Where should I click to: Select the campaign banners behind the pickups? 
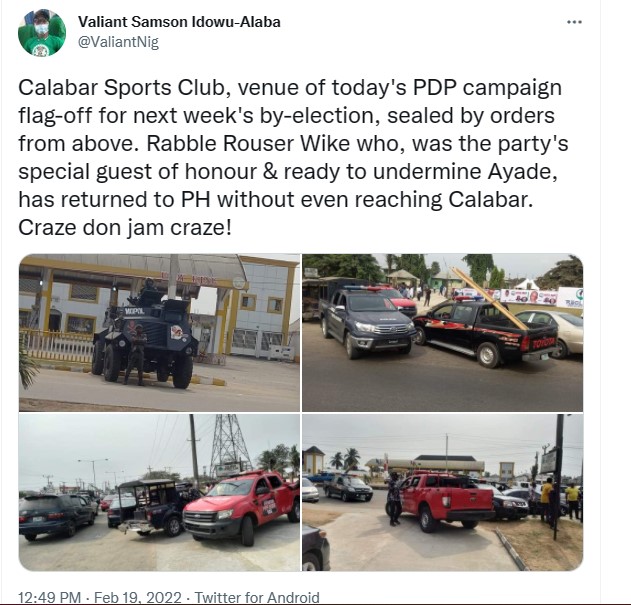(518, 296)
